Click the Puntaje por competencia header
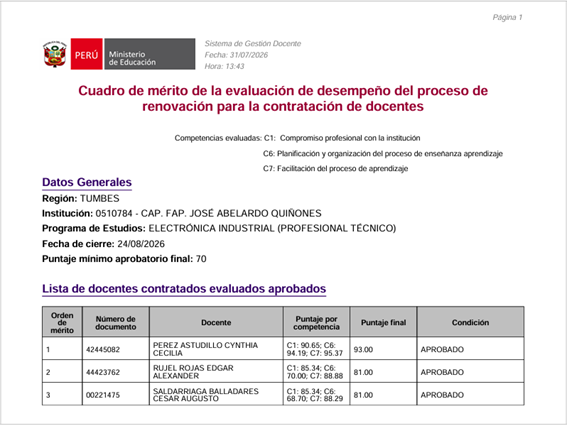567x426 pixels. click(x=316, y=322)
